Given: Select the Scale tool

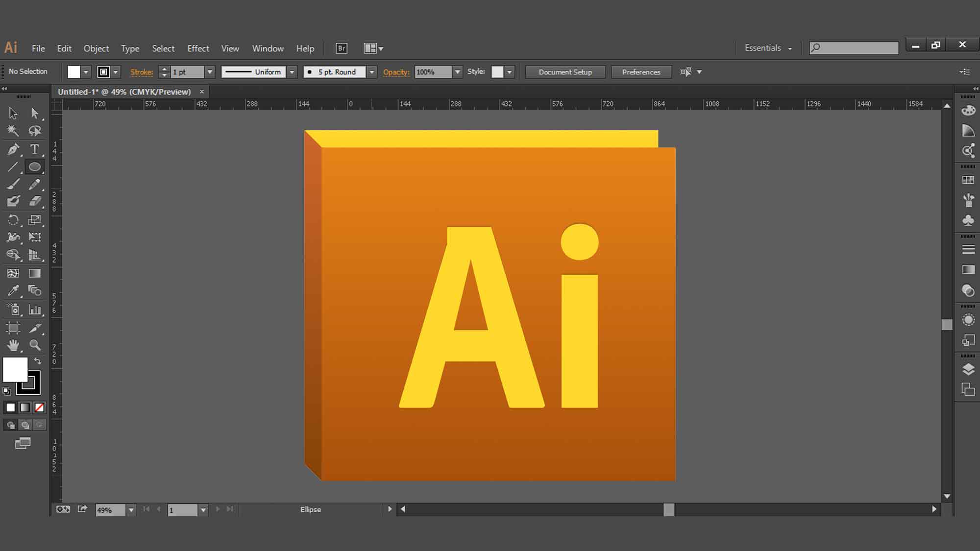Looking at the screenshot, I should pos(35,220).
